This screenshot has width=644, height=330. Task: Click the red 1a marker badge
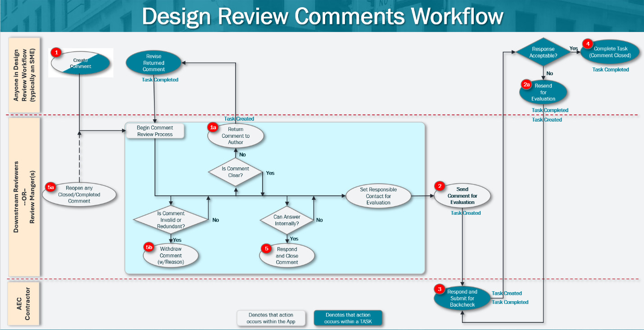click(x=213, y=128)
